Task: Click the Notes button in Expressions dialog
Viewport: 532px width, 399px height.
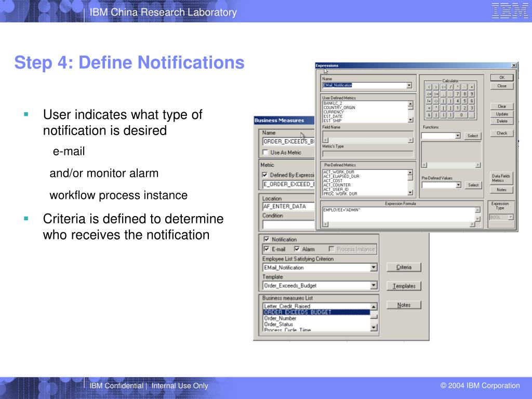Action: (x=501, y=190)
